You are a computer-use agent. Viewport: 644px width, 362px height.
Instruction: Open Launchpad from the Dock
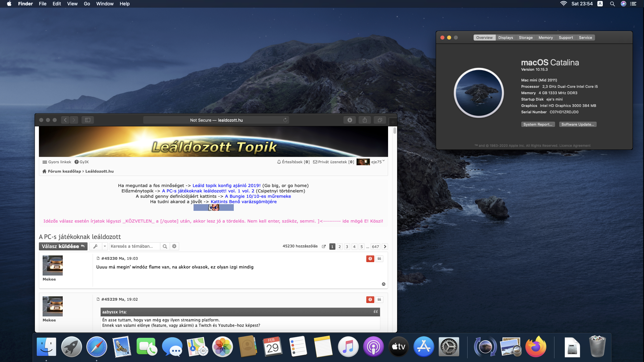tap(71, 347)
